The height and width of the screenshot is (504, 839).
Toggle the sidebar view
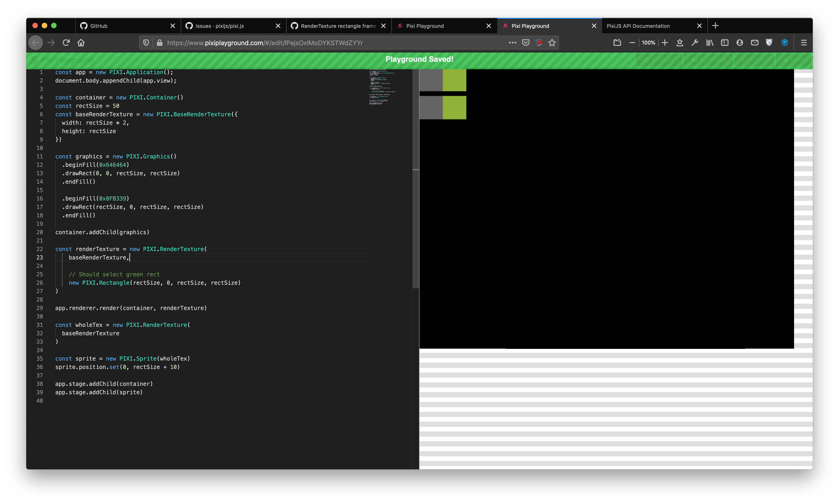725,42
